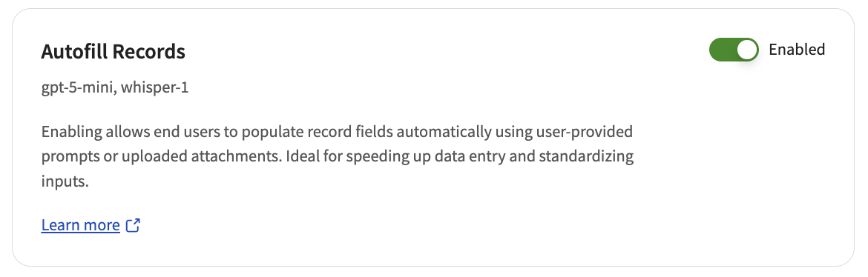Click the word 'Autofill' in the title

[x=75, y=51]
